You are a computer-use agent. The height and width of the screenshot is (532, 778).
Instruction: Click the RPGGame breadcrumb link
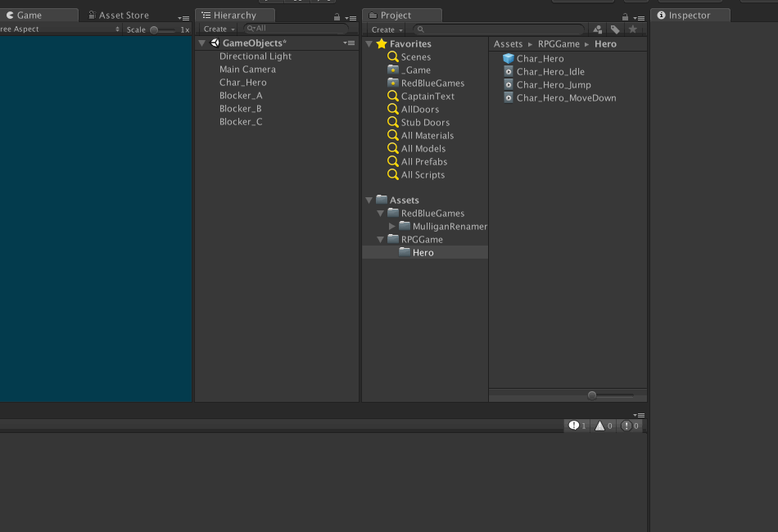[x=559, y=43]
